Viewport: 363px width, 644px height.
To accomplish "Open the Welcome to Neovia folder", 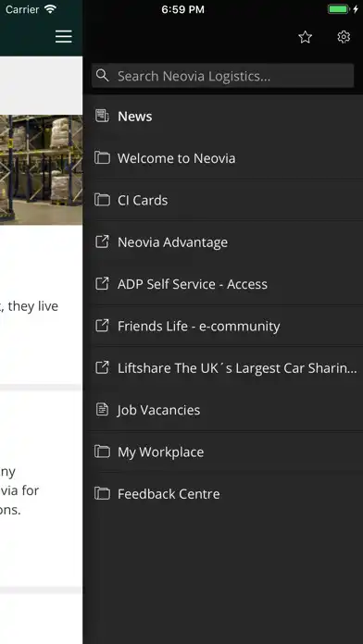I will pyautogui.click(x=226, y=158).
